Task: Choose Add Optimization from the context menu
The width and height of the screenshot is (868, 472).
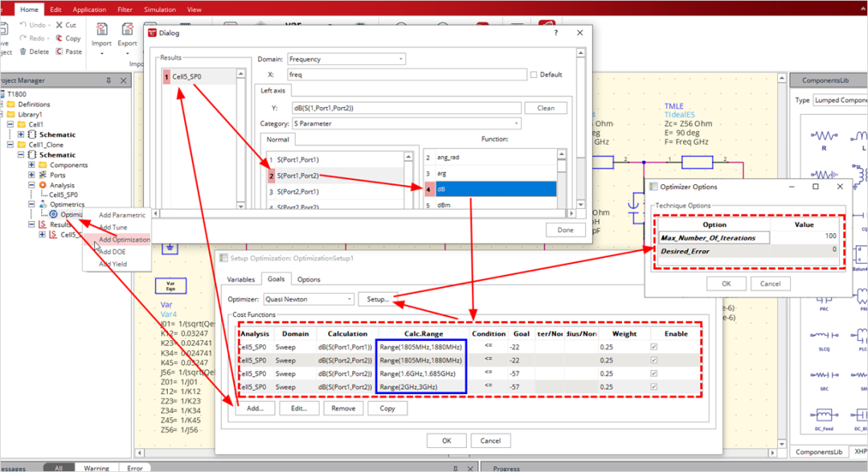Action: coord(124,240)
